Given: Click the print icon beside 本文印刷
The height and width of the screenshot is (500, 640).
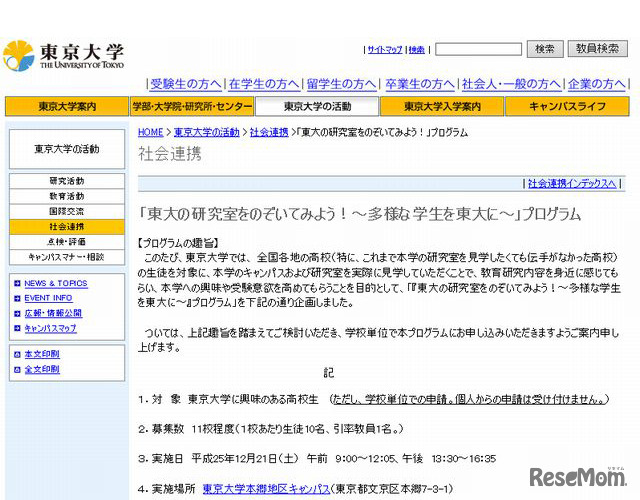Looking at the screenshot, I should 17,354.
